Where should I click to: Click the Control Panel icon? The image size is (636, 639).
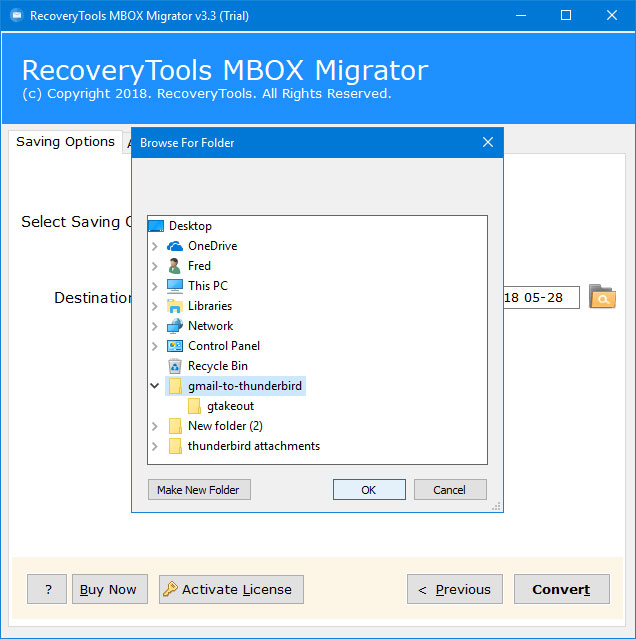point(175,346)
